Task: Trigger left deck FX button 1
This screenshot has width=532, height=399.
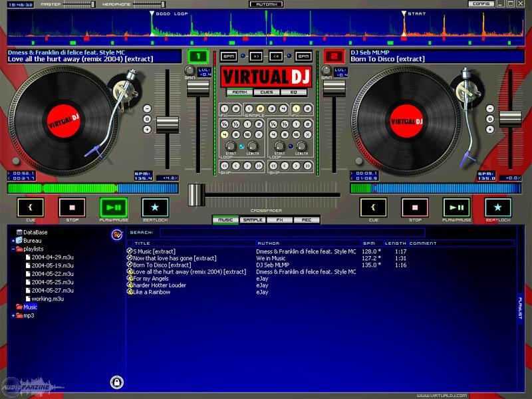Action: (224, 108)
